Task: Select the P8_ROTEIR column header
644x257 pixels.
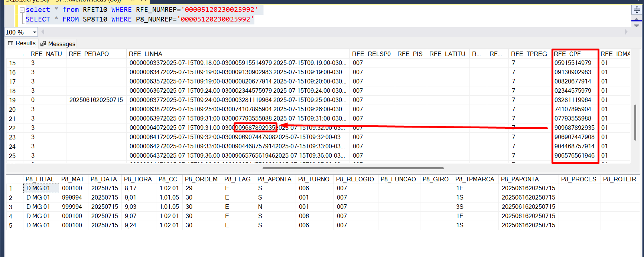Action: click(x=620, y=179)
